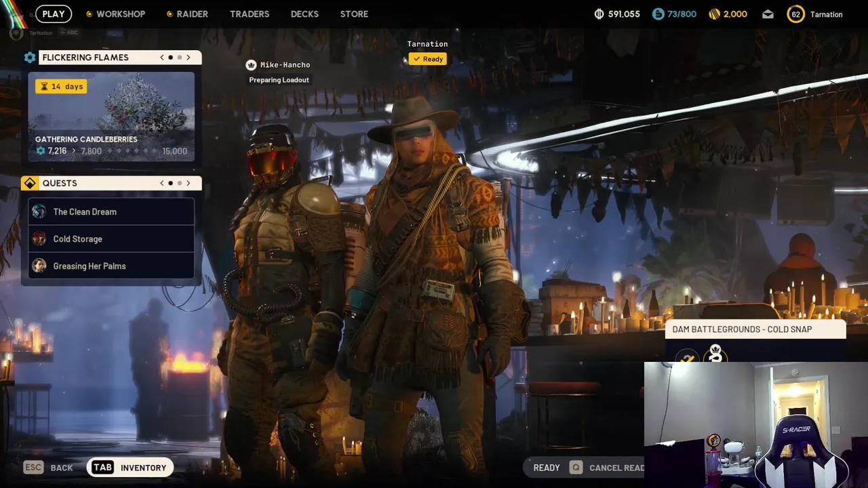This screenshot has height=488, width=868.
Task: Click the blue stash icon beside 73/800
Action: pos(658,14)
